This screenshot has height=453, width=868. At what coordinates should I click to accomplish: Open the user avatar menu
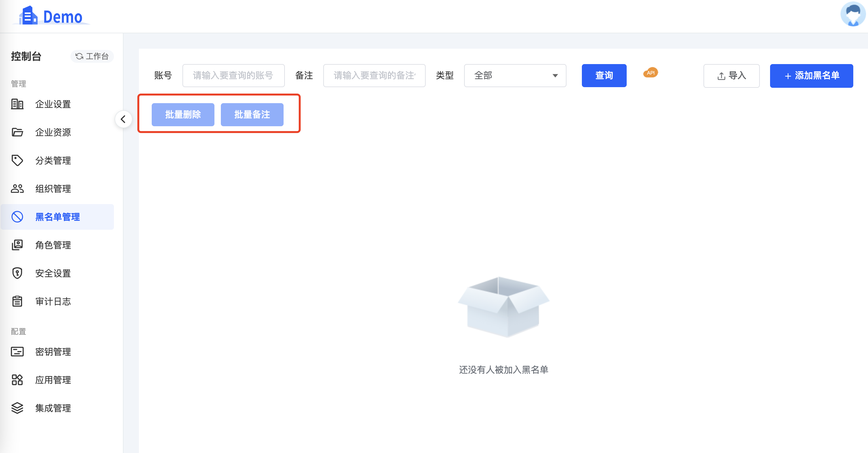click(x=853, y=14)
